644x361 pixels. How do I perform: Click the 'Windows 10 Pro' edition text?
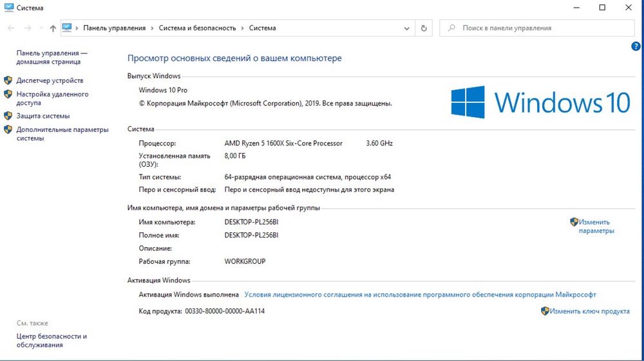coord(163,90)
